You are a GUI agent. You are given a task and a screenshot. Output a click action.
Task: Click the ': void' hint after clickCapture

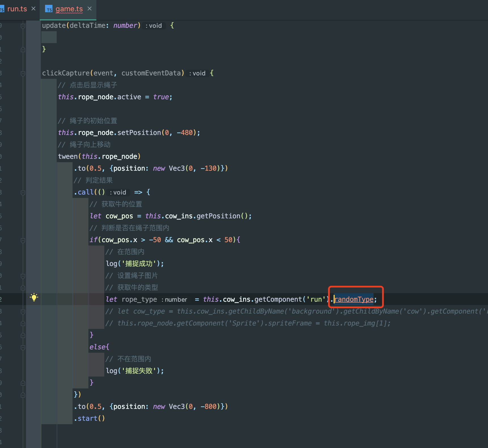[x=197, y=73]
